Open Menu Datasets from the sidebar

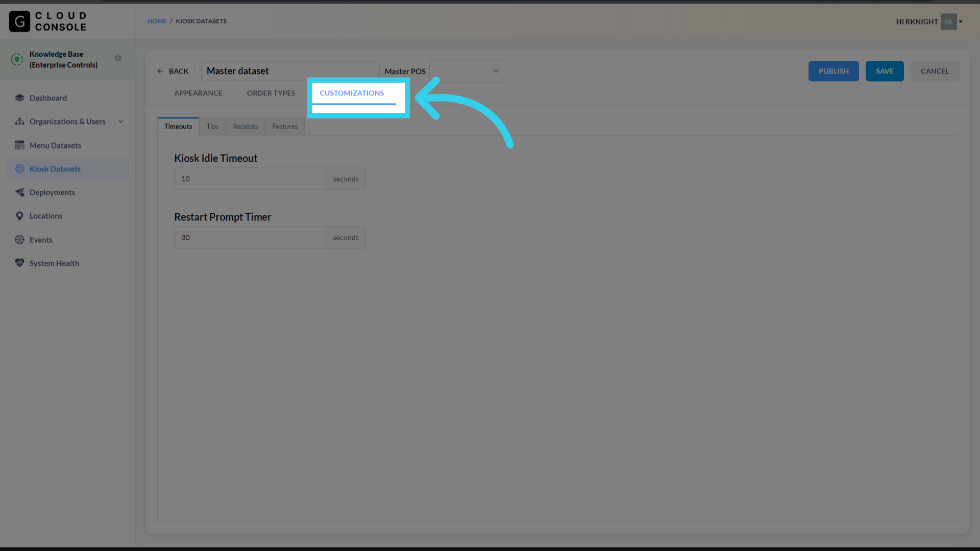tap(68, 145)
